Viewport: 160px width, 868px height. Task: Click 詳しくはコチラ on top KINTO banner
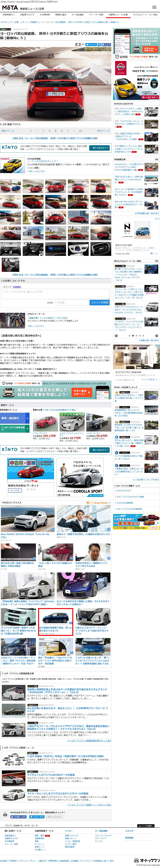tap(99, 148)
